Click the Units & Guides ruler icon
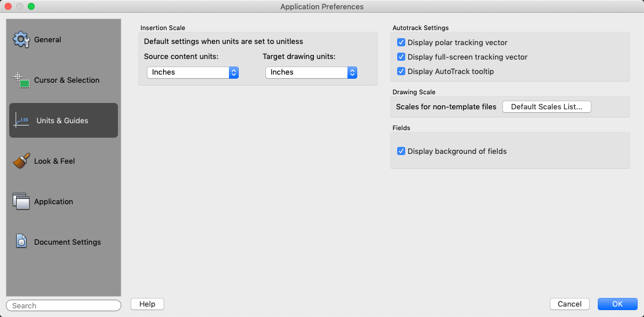 tap(21, 121)
